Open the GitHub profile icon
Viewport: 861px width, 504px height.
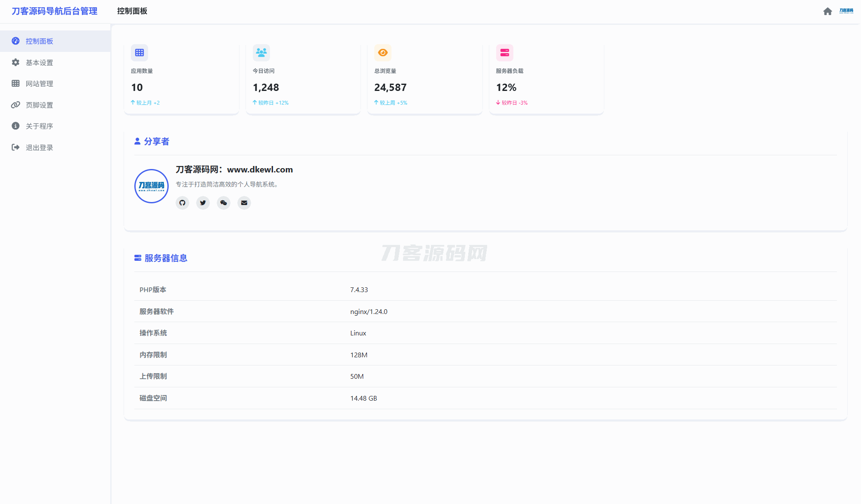tap(182, 203)
